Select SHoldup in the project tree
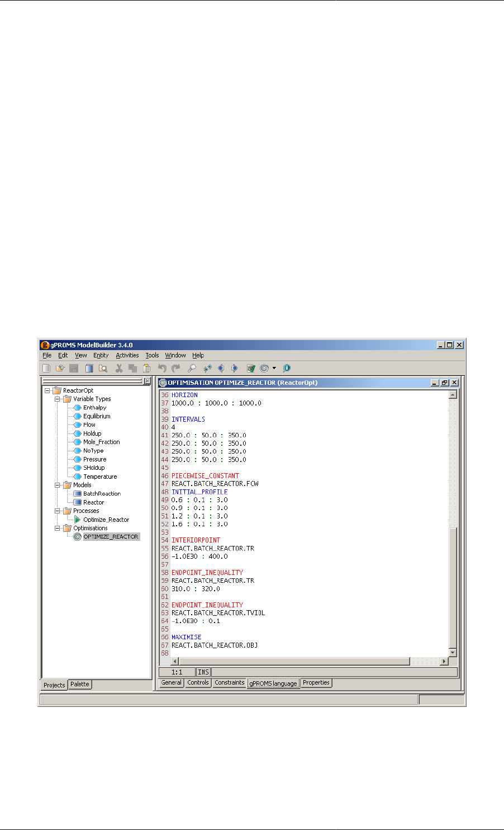The image size is (504, 830). 94,468
